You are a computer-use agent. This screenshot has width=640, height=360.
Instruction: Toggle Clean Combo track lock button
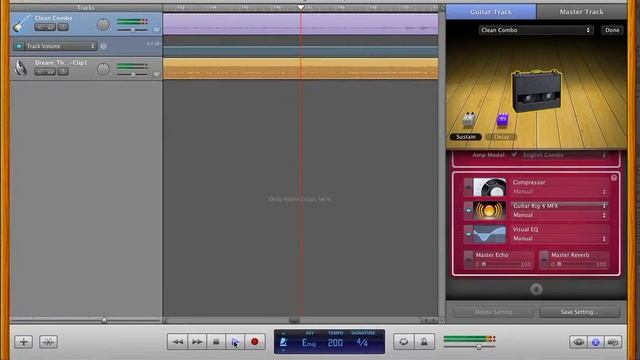pyautogui.click(x=63, y=27)
